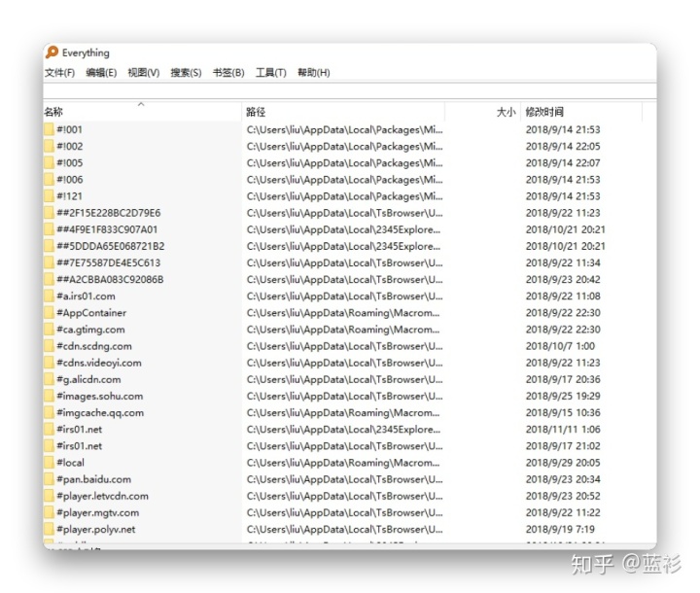The image size is (700, 593).
Task: Select folder icon of #imgcache.qq.com
Action: click(x=49, y=412)
